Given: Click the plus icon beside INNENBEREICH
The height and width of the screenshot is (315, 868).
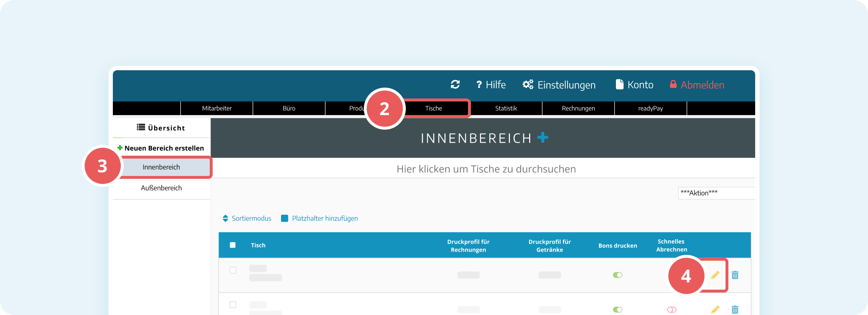Looking at the screenshot, I should (542, 138).
